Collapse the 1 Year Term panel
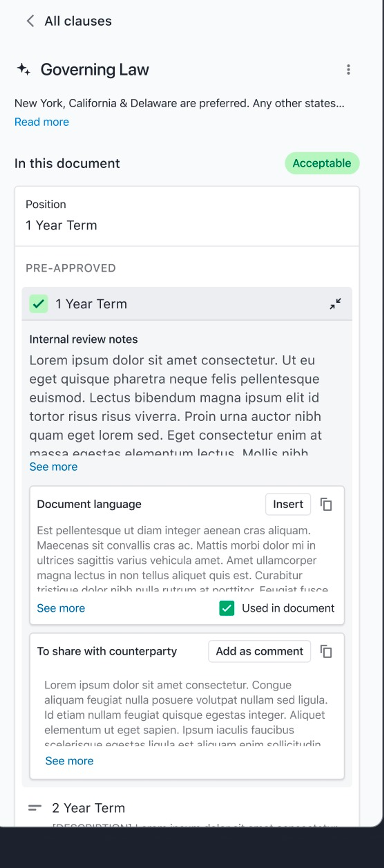The height and width of the screenshot is (868, 384). (335, 304)
